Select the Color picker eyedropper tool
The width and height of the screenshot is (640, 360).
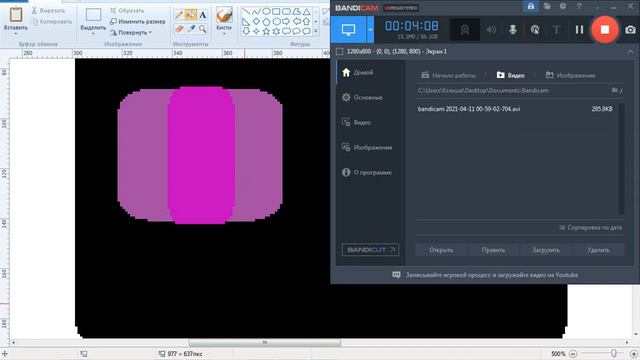pyautogui.click(x=191, y=29)
